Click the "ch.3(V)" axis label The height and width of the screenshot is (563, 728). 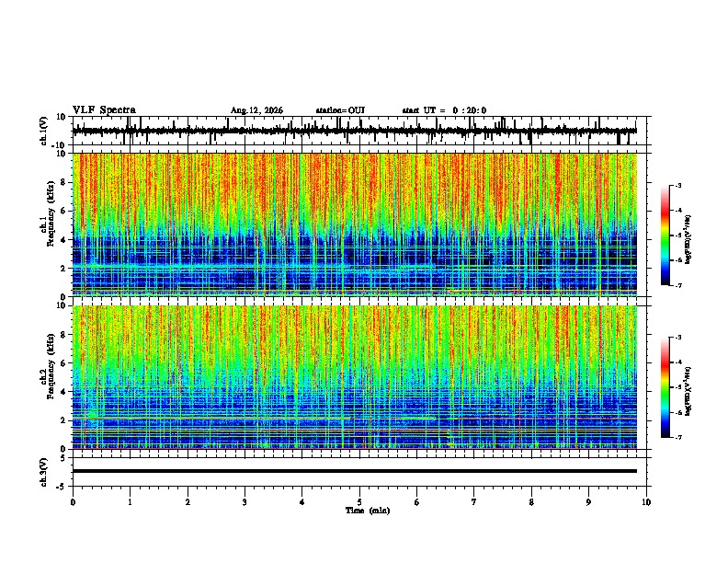45,472
